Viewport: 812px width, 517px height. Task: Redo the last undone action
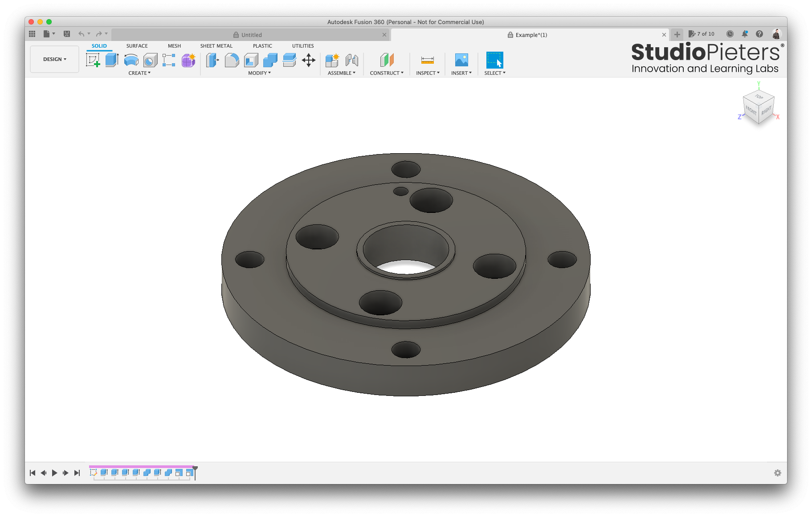tap(99, 34)
